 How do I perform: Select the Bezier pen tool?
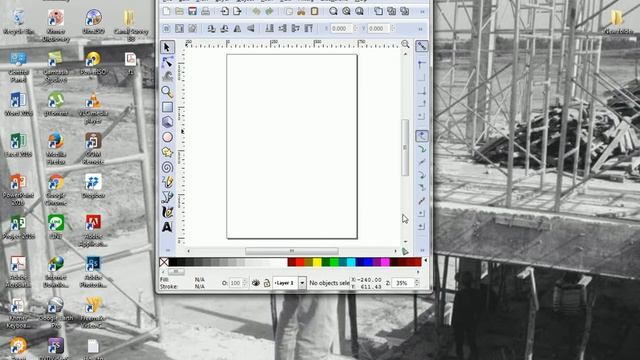167,197
